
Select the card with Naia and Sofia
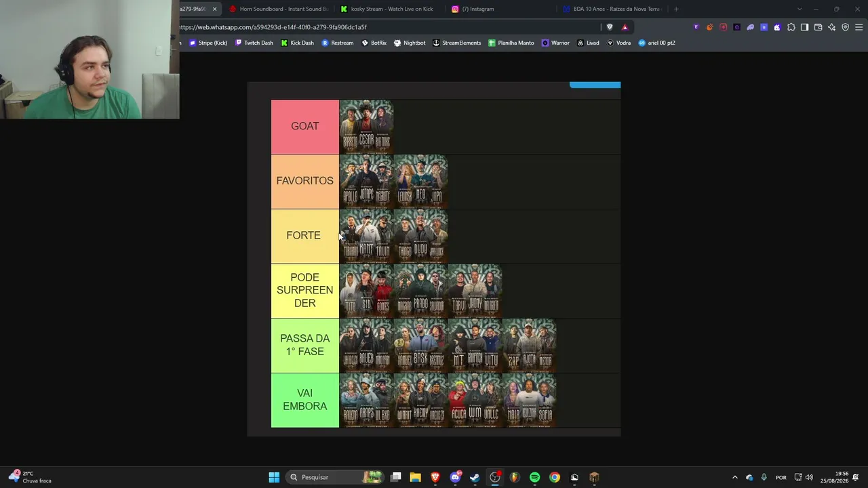(x=529, y=401)
